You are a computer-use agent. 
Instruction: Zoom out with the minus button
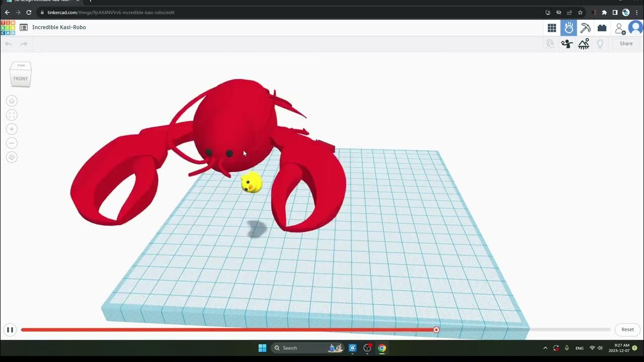tap(12, 143)
